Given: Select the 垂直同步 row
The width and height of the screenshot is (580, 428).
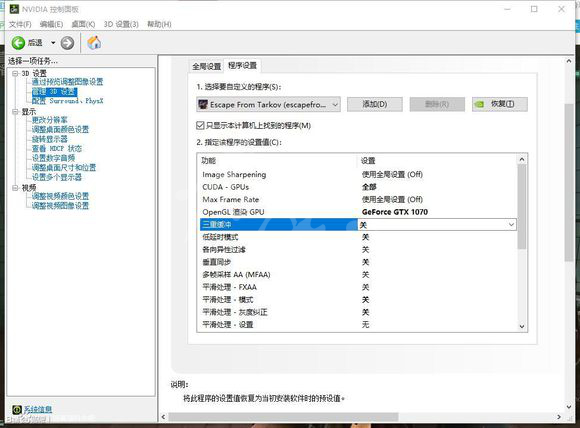Looking at the screenshot, I should pyautogui.click(x=358, y=262).
